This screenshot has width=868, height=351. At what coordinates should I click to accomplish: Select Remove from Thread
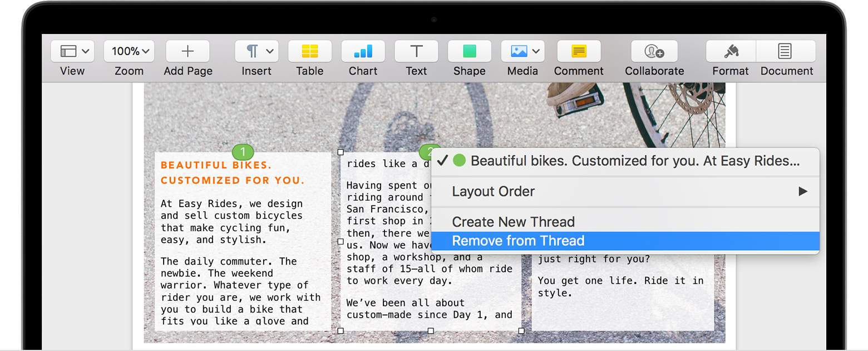pyautogui.click(x=518, y=241)
